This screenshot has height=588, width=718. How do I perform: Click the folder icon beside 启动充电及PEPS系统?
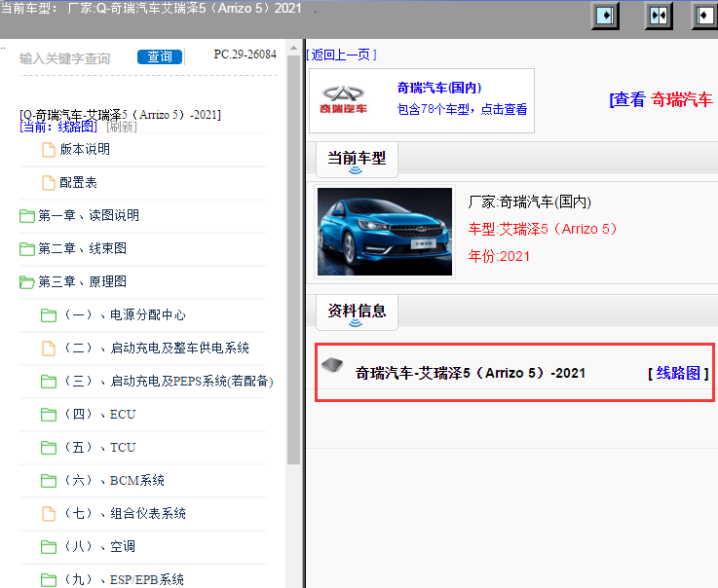(49, 382)
